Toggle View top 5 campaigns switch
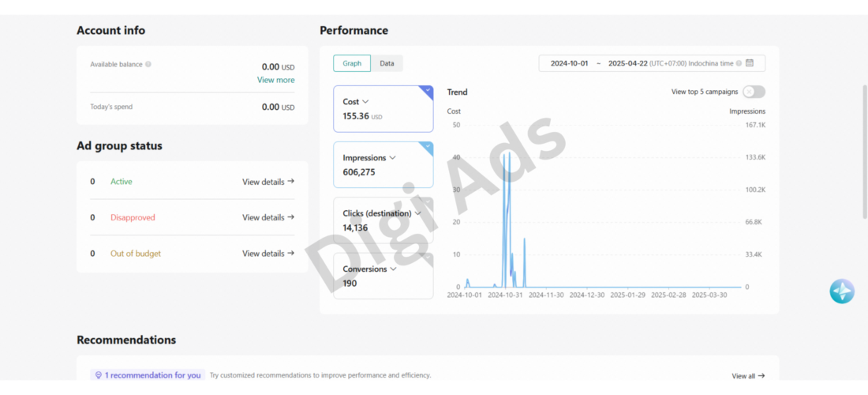This screenshot has height=395, width=868. (x=754, y=92)
